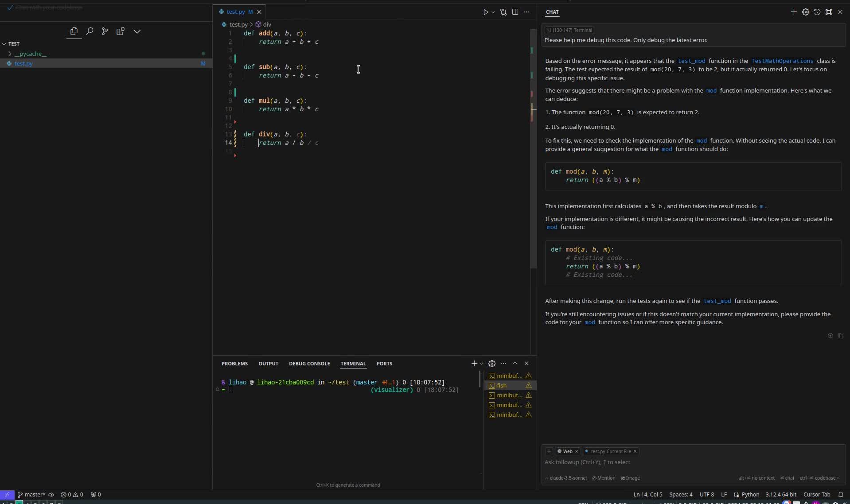Click the notifications bell in status bar
850x504 pixels.
click(x=841, y=495)
